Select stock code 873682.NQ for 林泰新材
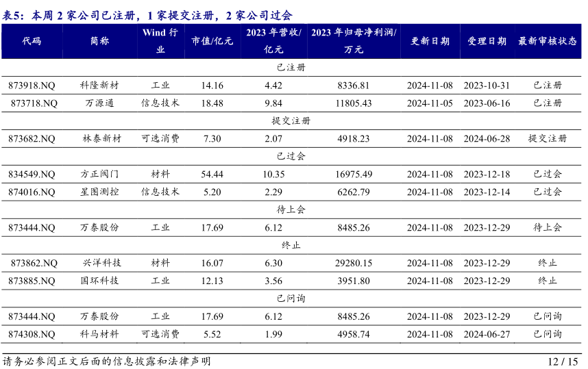This screenshot has height=369, width=588. click(32, 138)
